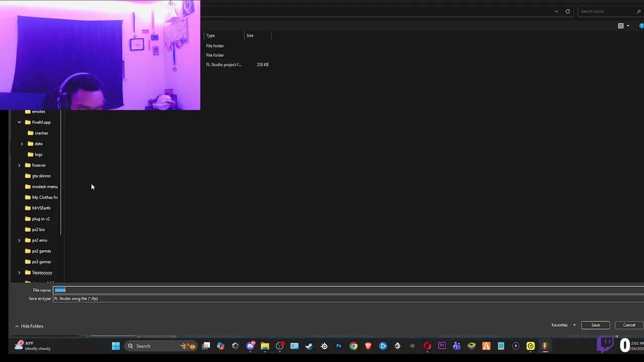Open the crashes folder
This screenshot has height=362, width=644.
pyautogui.click(x=38, y=133)
